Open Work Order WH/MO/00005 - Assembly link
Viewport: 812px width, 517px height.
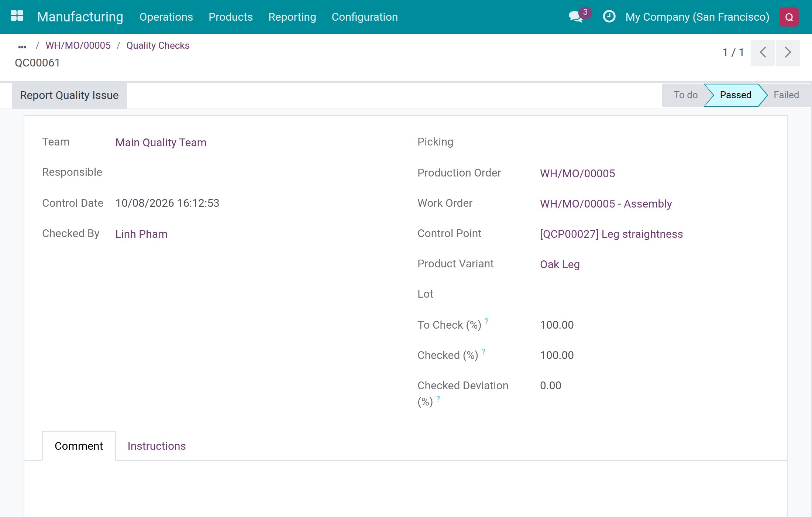(x=606, y=204)
